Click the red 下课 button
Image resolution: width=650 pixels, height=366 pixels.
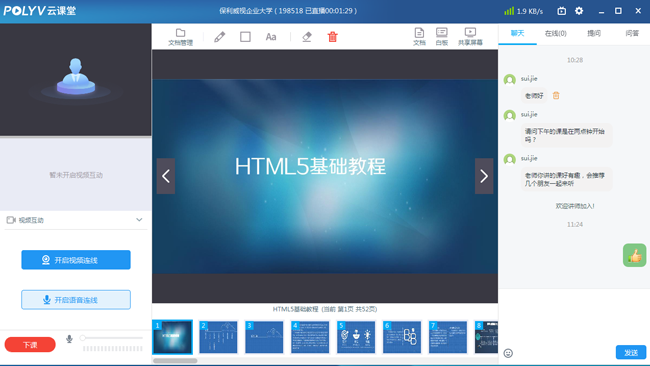click(30, 344)
